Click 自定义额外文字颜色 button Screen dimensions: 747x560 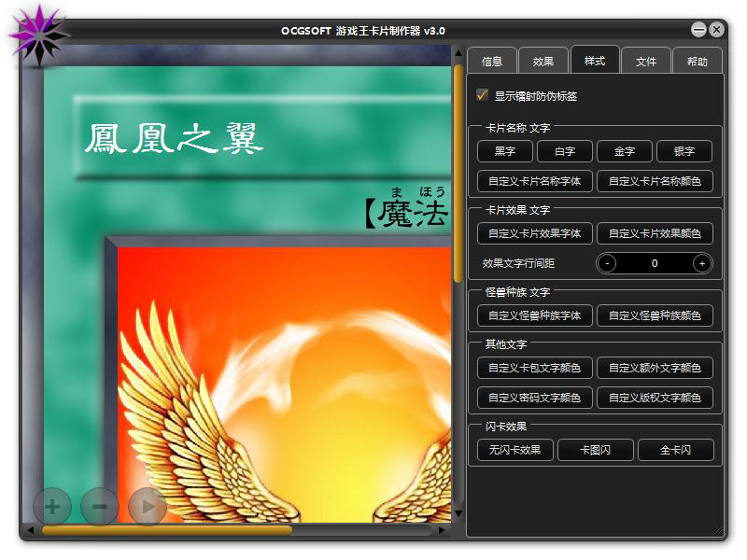tap(655, 368)
